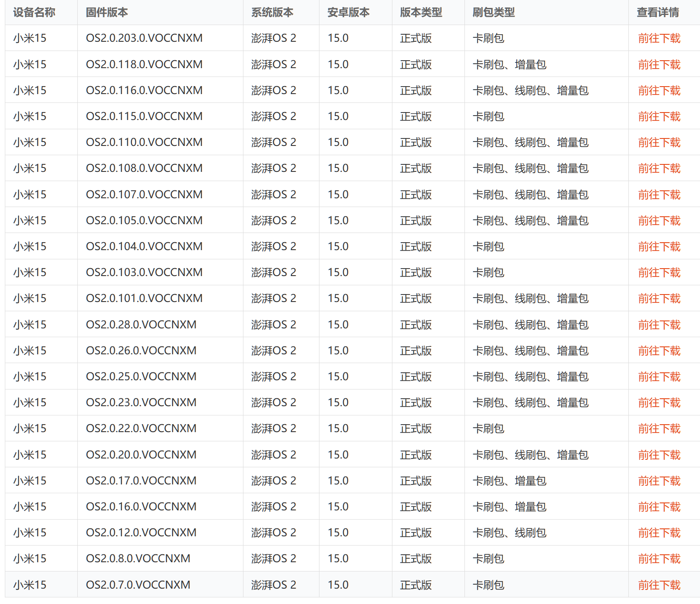Viewport: 700px width, 604px height.
Task: Click 前往下载 for OS2.0.101.0.VOCCNXM
Action: 659,298
